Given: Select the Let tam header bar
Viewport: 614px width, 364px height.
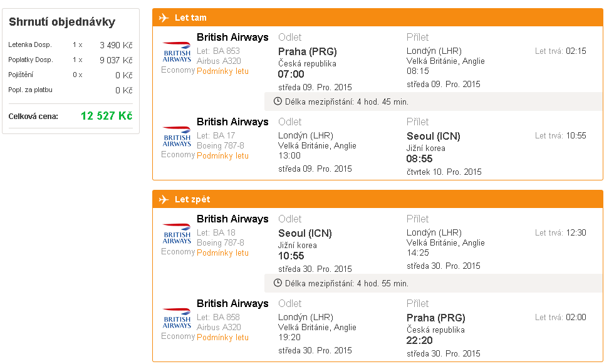Looking at the screenshot, I should [378, 18].
